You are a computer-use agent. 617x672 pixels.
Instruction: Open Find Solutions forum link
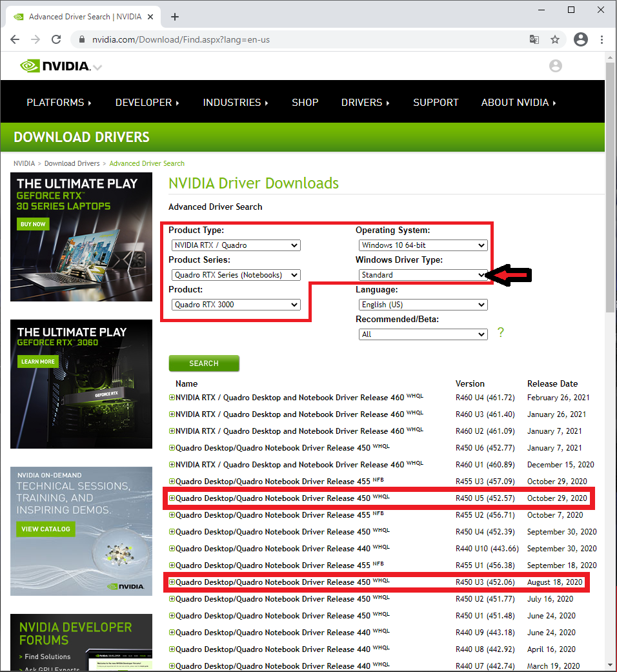48,656
